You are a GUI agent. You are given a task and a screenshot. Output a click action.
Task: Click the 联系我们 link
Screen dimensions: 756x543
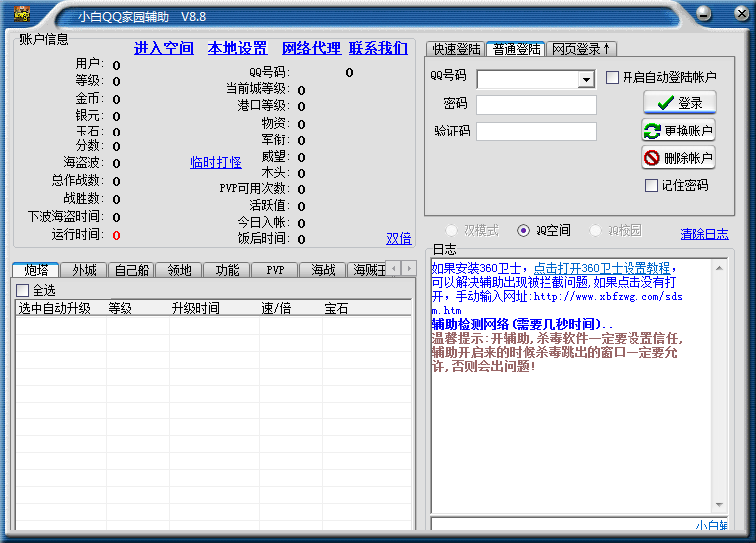pos(378,48)
